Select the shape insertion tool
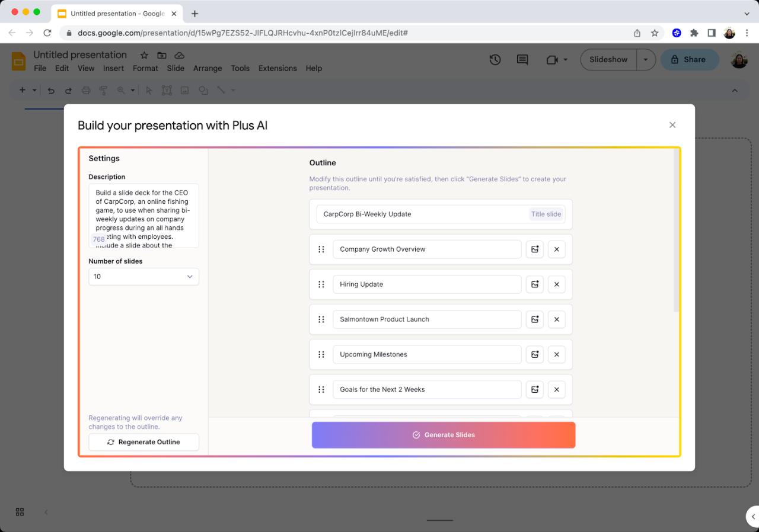759x532 pixels. pos(202,90)
